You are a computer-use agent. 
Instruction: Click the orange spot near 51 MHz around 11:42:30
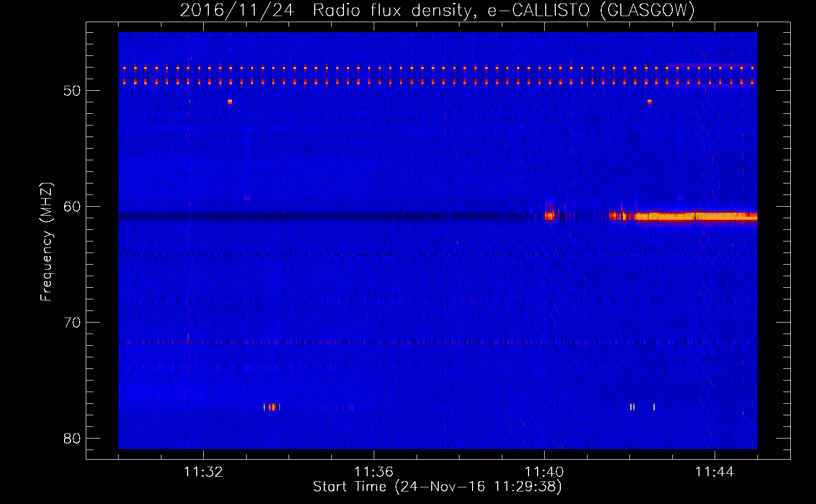pyautogui.click(x=649, y=102)
